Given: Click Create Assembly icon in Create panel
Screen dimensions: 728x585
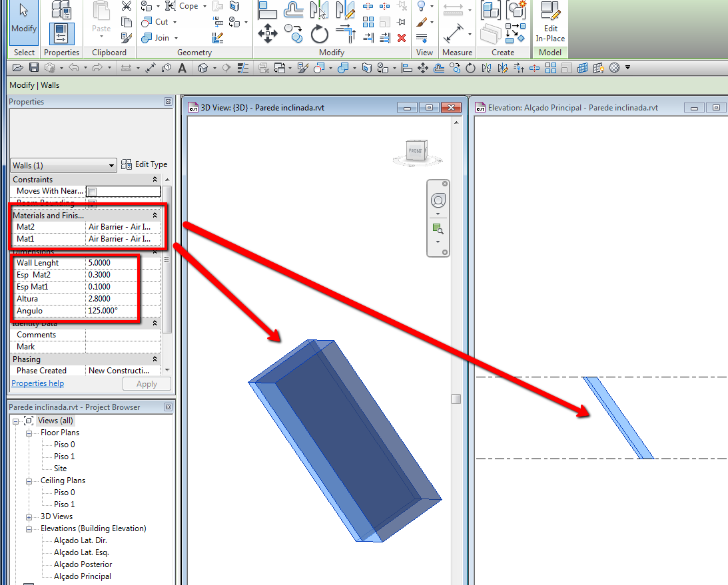Looking at the screenshot, I should pyautogui.click(x=490, y=9).
